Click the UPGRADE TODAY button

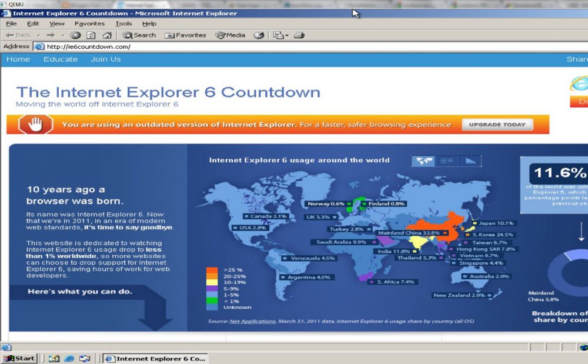[497, 125]
